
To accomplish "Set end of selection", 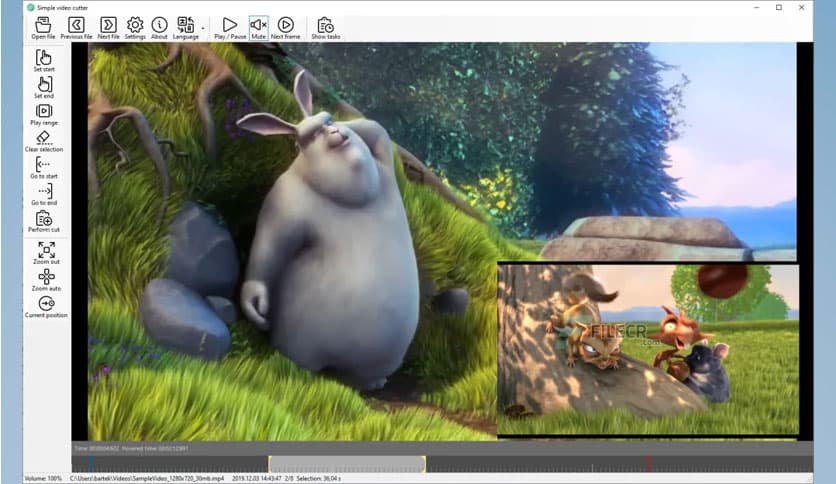I will [x=44, y=87].
